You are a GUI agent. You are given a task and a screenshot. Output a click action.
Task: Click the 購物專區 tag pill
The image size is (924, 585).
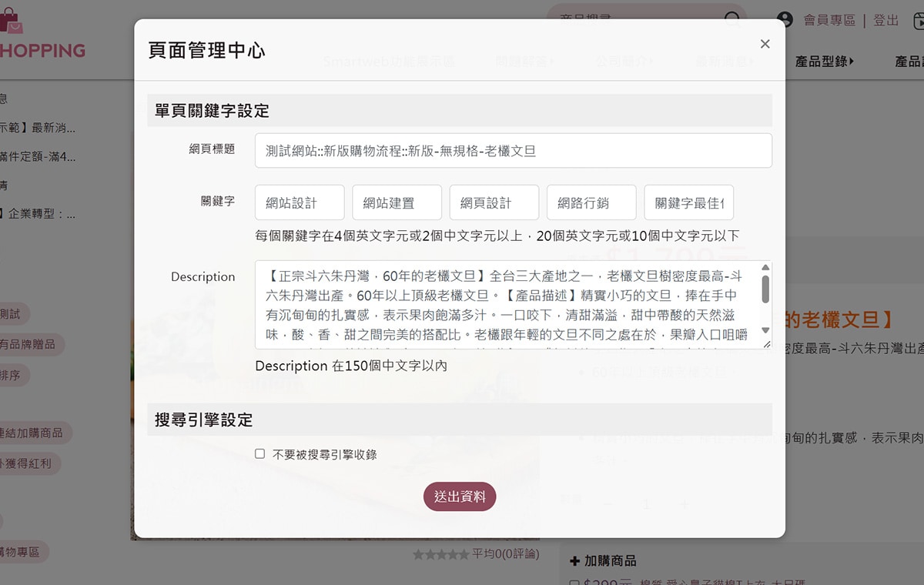click(x=23, y=552)
